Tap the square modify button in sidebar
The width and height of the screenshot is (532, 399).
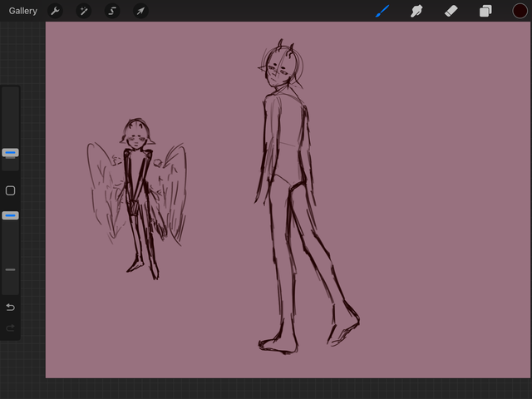click(10, 190)
